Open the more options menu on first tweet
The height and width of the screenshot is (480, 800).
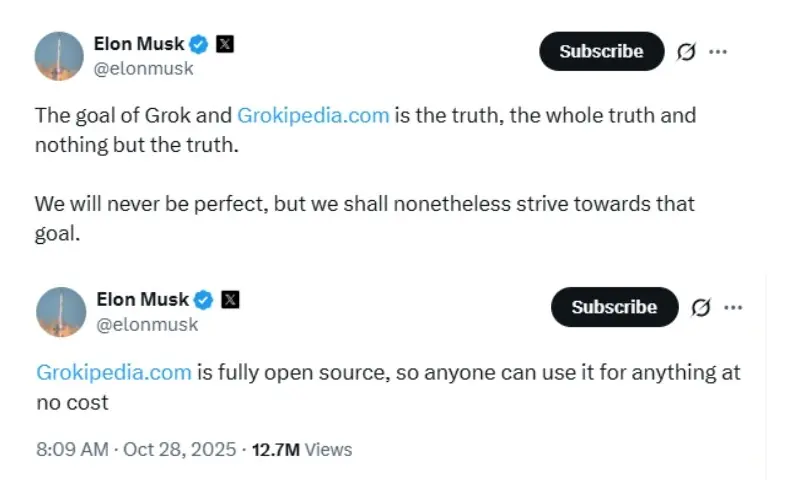point(717,52)
